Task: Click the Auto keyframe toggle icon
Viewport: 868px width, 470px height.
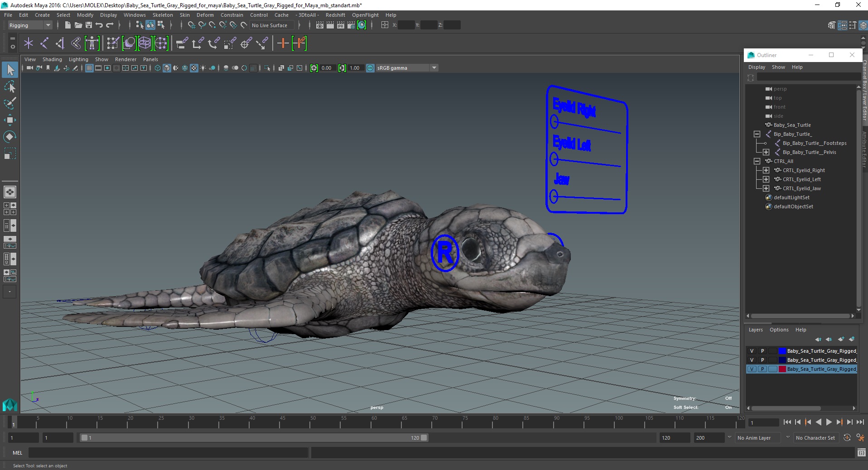Action: [847, 438]
